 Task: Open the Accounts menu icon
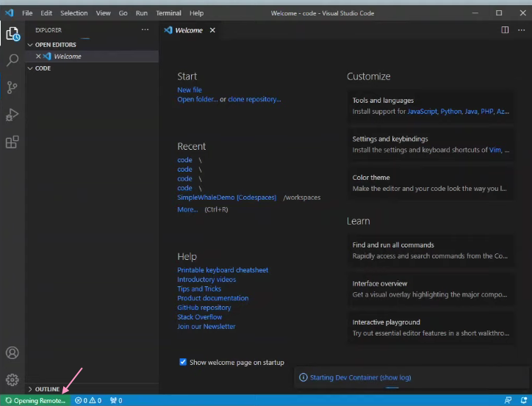coord(12,353)
